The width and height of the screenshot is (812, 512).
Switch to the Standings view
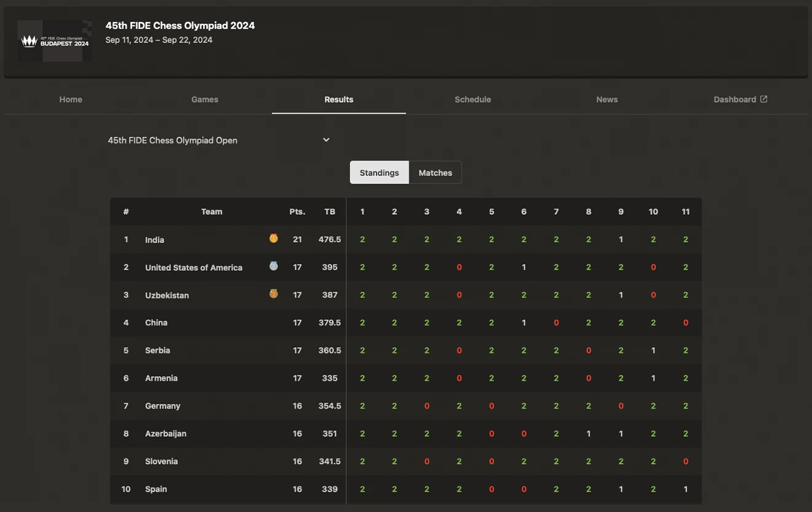coord(380,173)
